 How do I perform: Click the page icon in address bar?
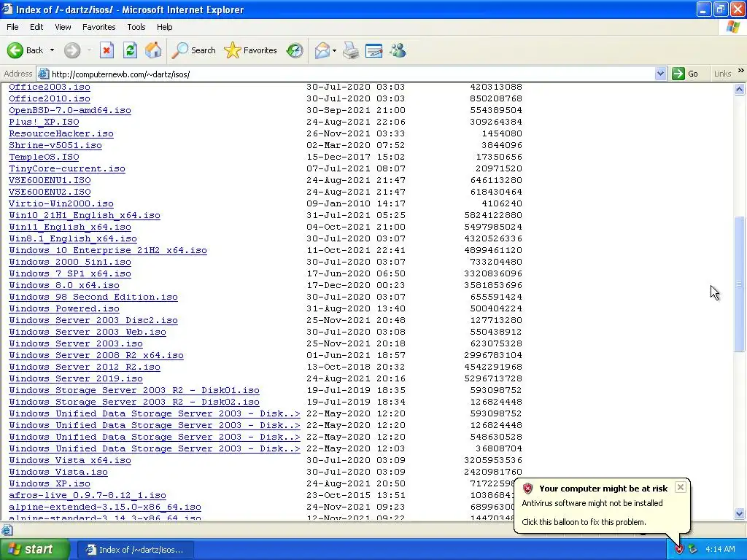click(x=43, y=74)
